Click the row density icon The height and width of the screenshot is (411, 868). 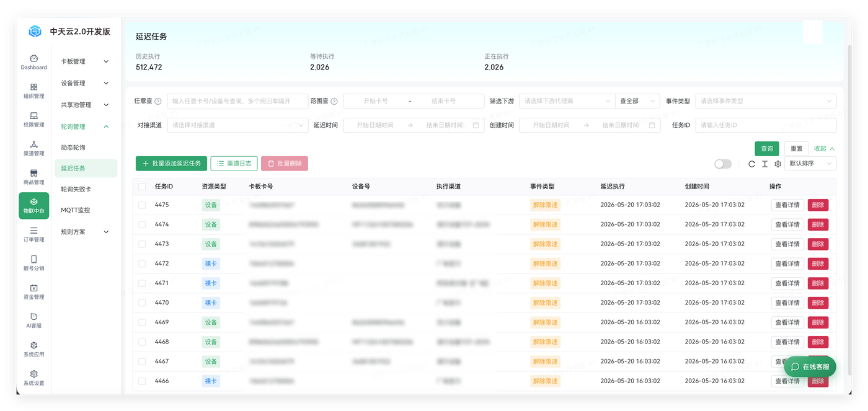click(764, 164)
